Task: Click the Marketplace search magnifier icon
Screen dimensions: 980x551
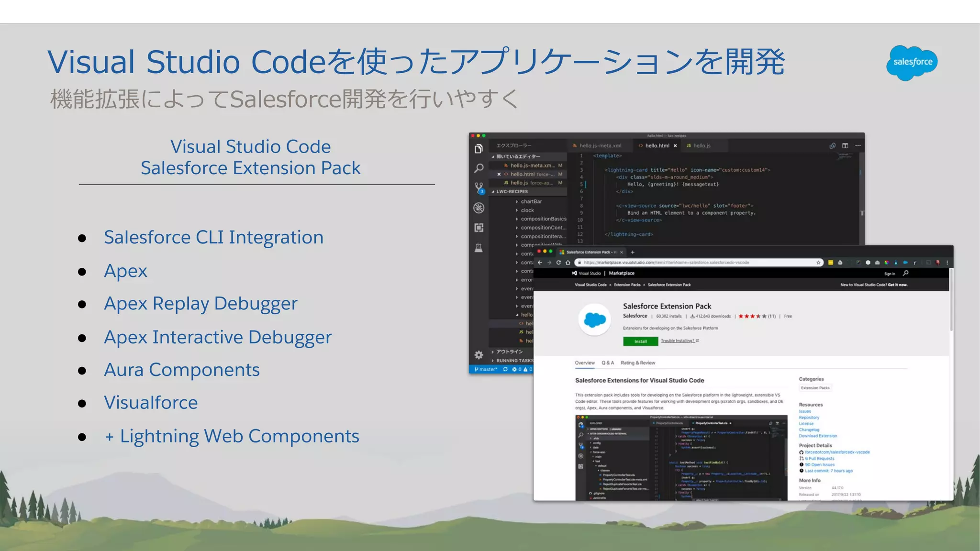Action: point(905,273)
